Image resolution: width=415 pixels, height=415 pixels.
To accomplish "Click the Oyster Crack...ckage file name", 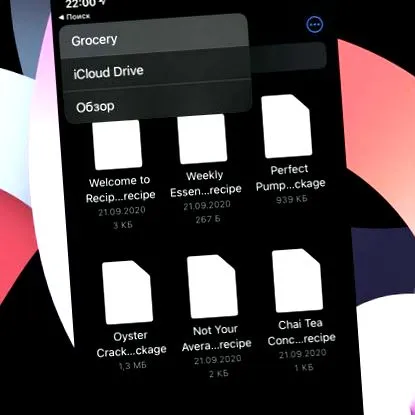I will click(x=131, y=344).
